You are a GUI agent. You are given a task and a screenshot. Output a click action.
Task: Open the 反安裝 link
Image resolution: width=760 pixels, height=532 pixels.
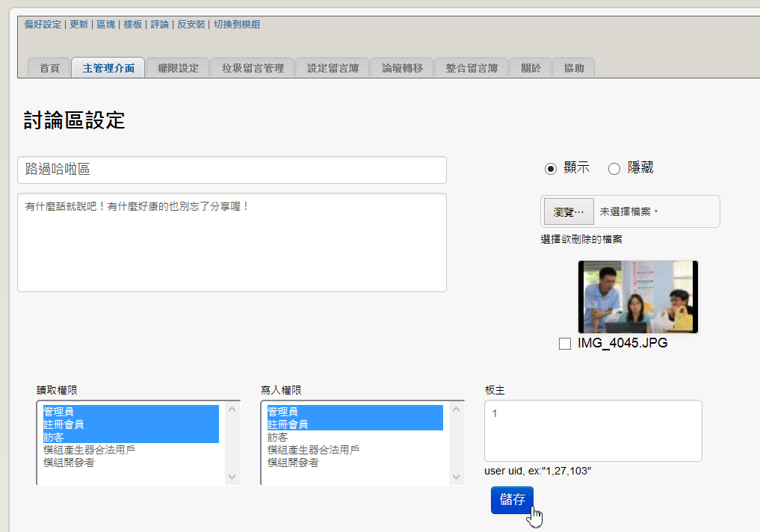click(191, 25)
